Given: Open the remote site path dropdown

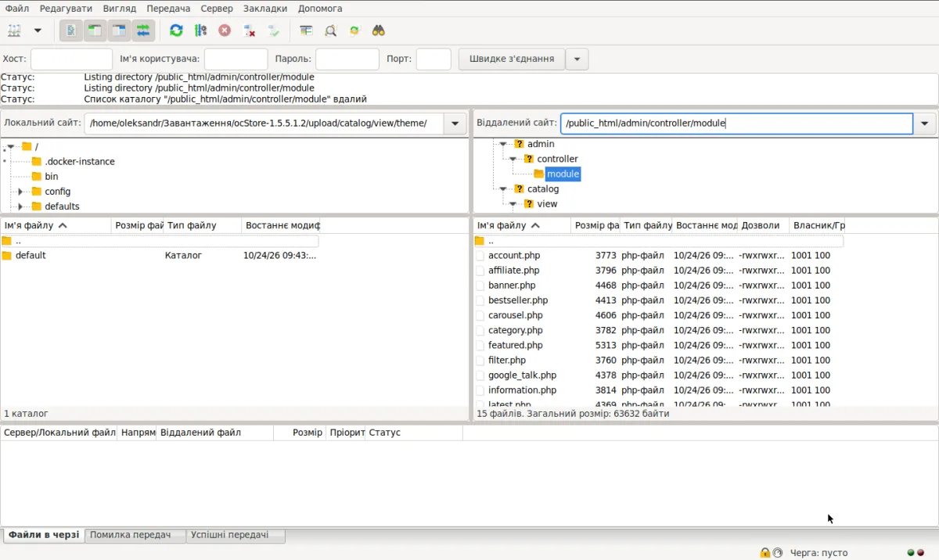Looking at the screenshot, I should (x=925, y=124).
